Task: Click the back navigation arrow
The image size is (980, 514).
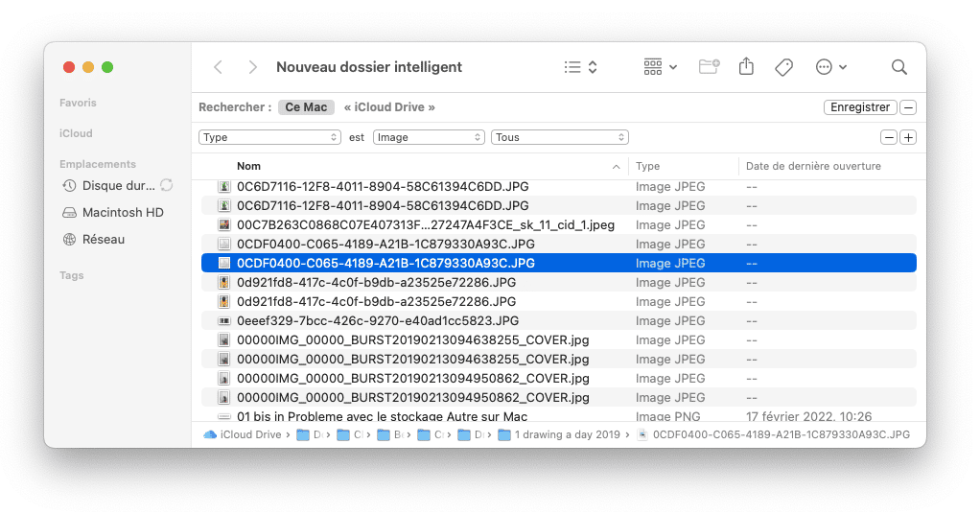Action: click(x=219, y=67)
